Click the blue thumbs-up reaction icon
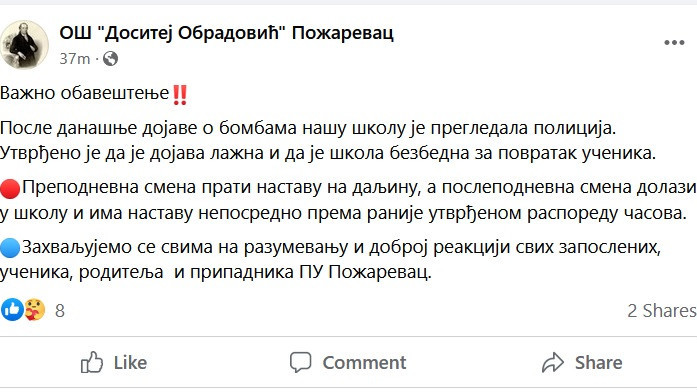Screen dimensions: 697x392 pyautogui.click(x=12, y=310)
